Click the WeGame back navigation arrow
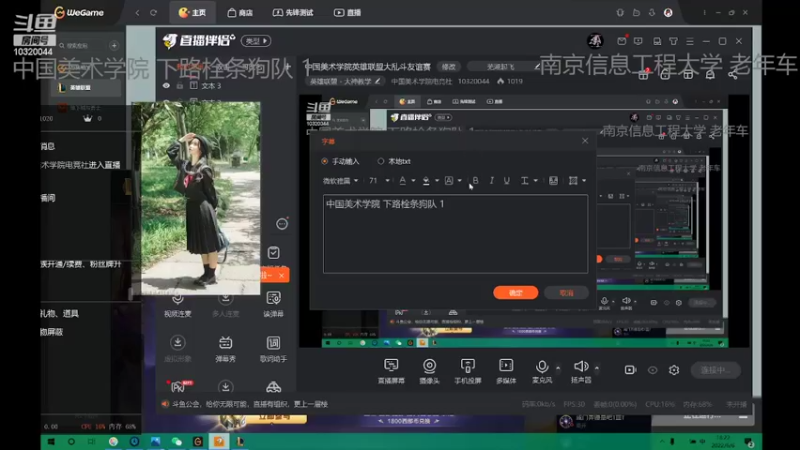The image size is (800, 450). [x=137, y=13]
